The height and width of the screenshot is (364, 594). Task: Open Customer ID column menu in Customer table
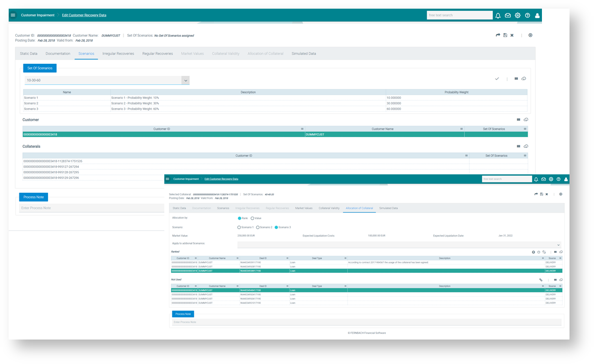[302, 129]
